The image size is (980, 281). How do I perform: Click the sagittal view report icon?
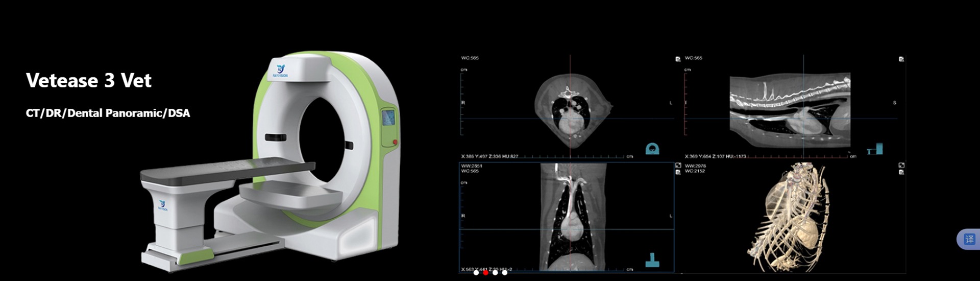point(901,59)
